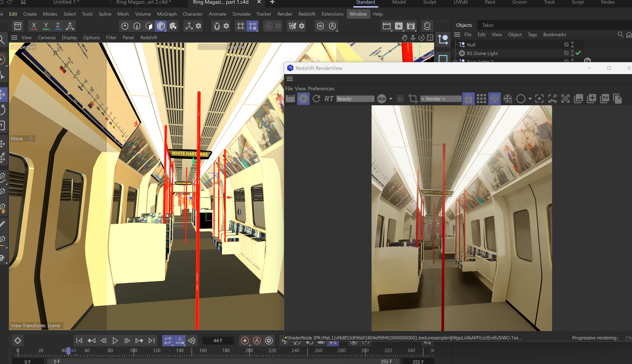
Task: Select the crop region tool in RenderView
Action: click(x=413, y=99)
